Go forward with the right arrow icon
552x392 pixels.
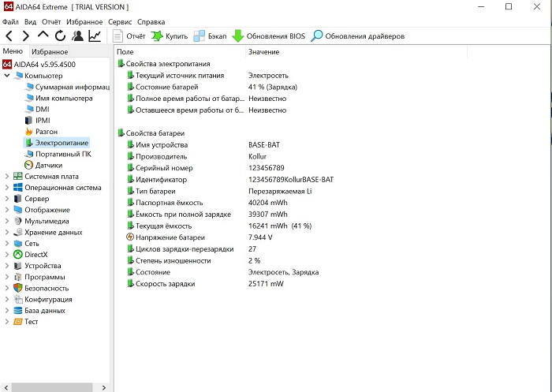(x=26, y=36)
